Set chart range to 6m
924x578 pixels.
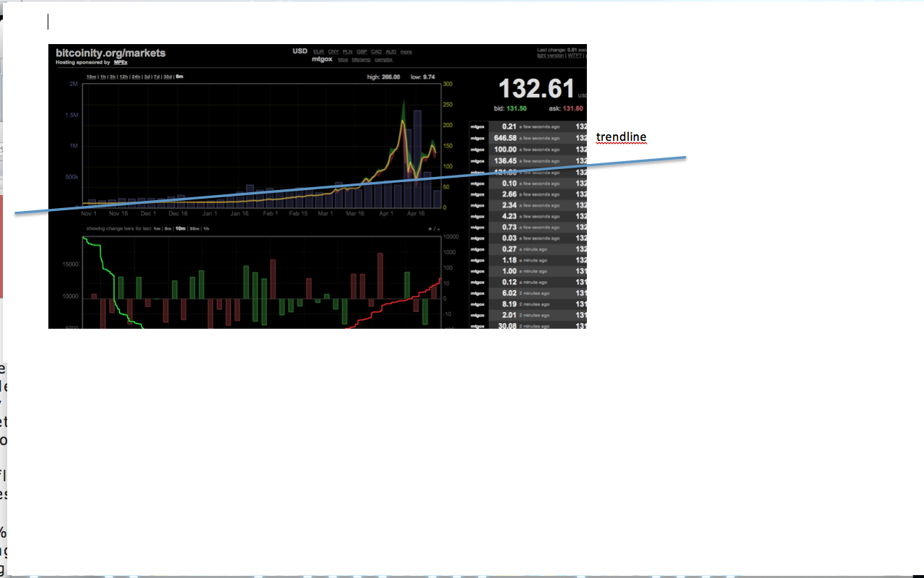(x=180, y=77)
